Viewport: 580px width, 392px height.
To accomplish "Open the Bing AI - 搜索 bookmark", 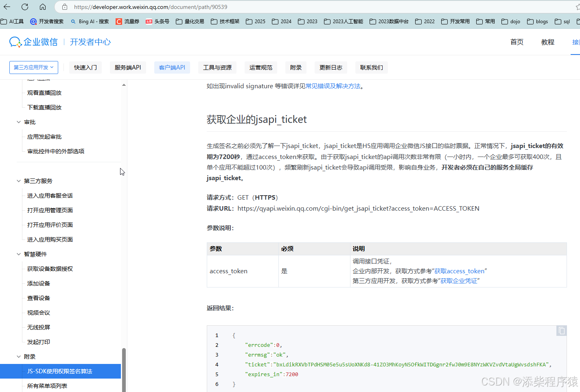I will pos(90,22).
